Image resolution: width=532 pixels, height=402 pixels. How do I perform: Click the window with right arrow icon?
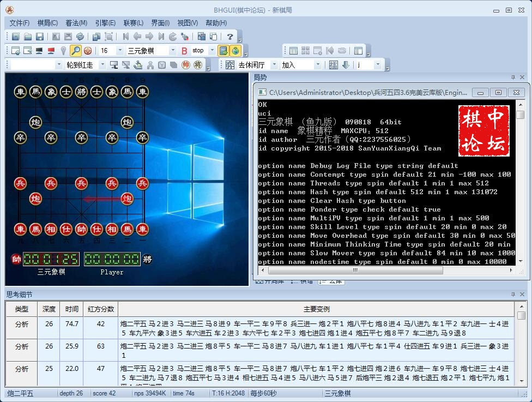27,51
